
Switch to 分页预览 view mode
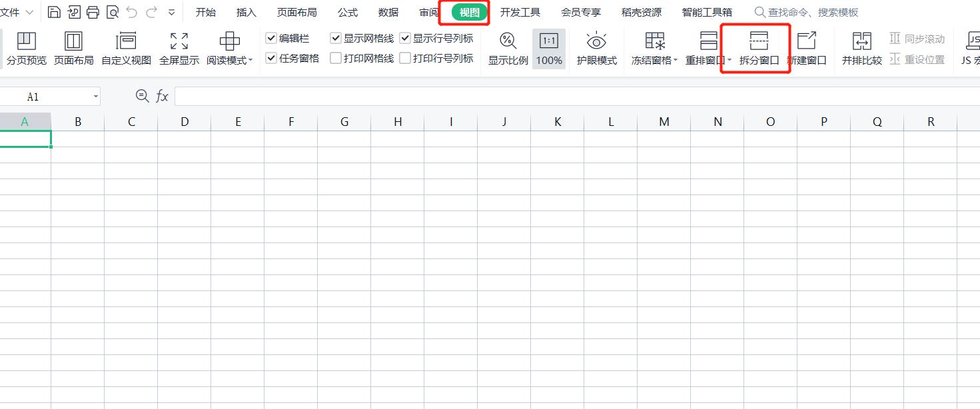pyautogui.click(x=26, y=48)
